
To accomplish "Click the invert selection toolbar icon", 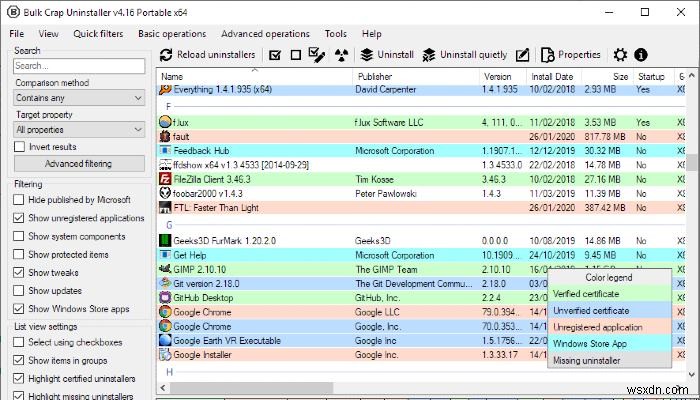I will [x=317, y=55].
